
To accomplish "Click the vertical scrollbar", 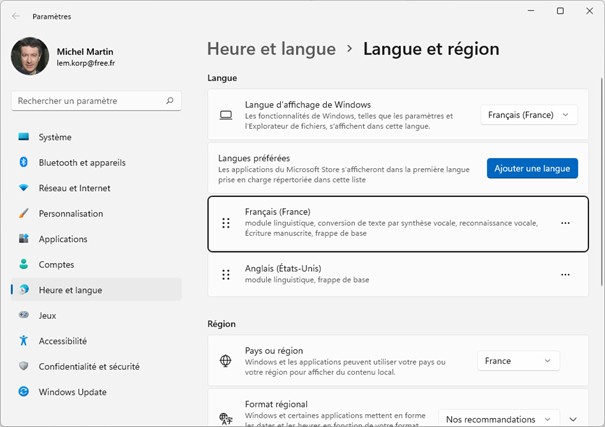I will click(602, 181).
